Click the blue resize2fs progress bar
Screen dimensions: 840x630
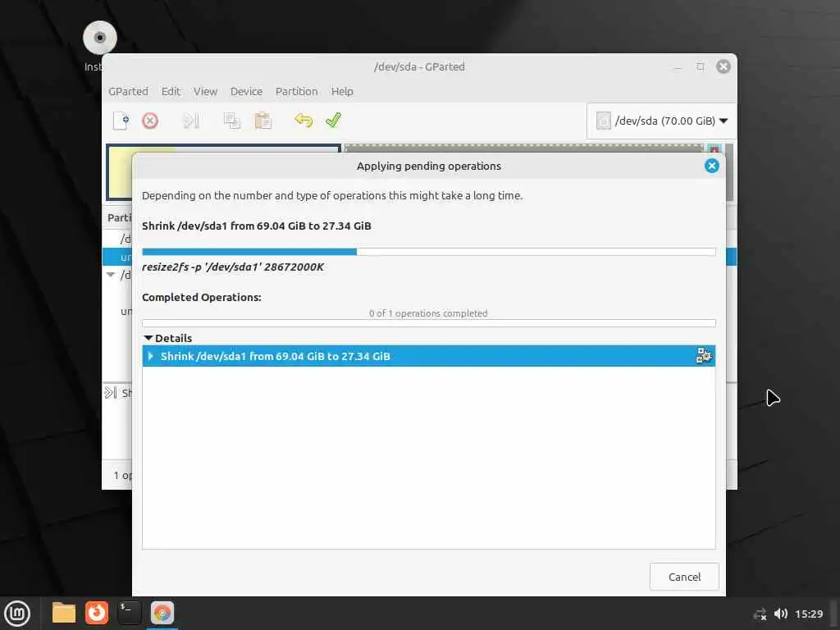428,252
